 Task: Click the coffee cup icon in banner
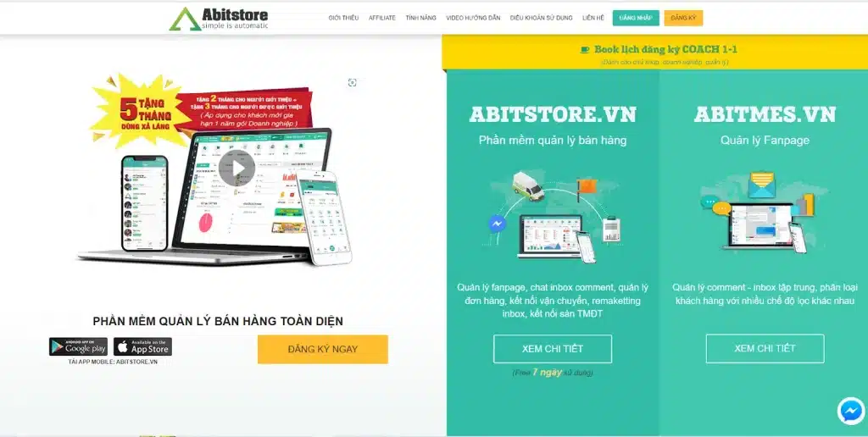[585, 50]
